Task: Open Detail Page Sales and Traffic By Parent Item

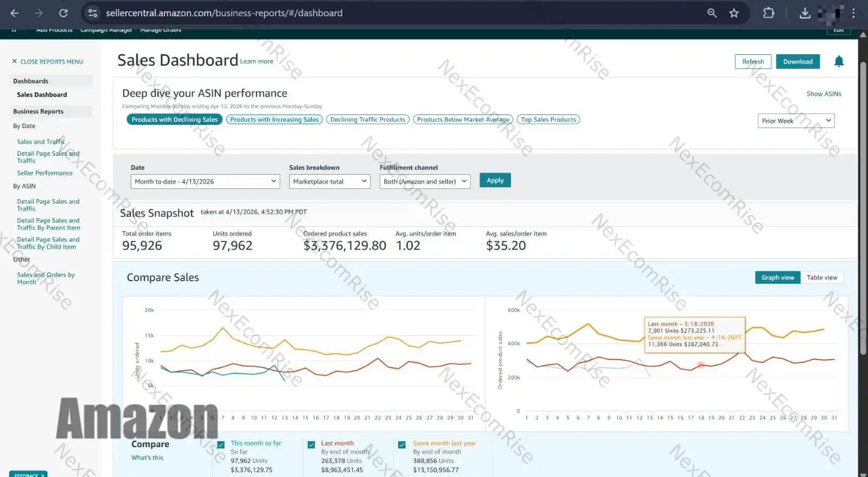Action: [48, 224]
